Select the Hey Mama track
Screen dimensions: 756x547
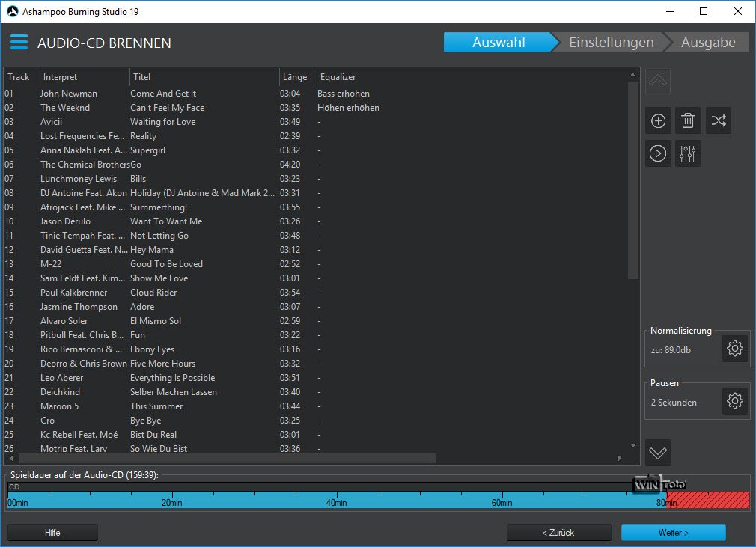pyautogui.click(x=316, y=250)
